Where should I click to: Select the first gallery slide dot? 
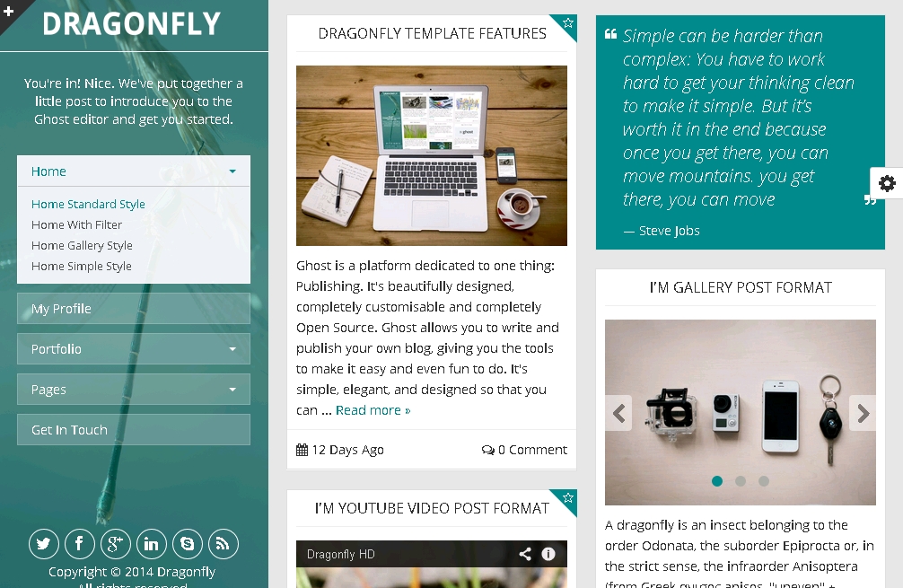coord(717,481)
